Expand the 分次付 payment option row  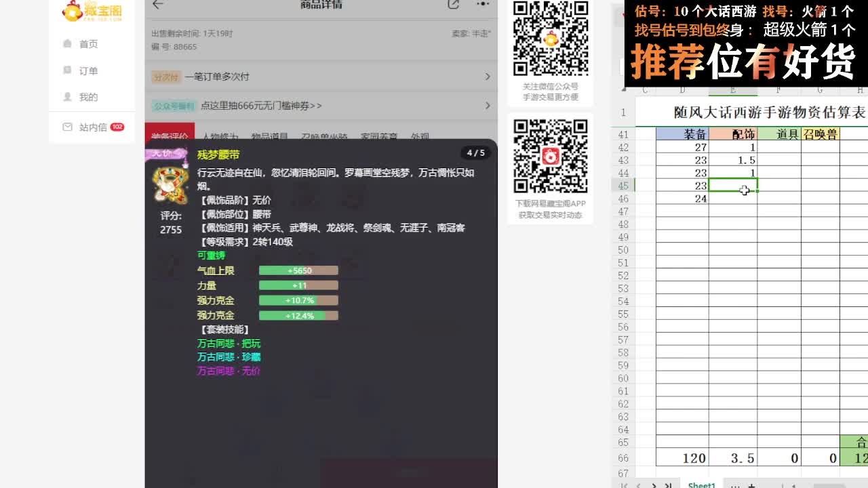pyautogui.click(x=319, y=76)
